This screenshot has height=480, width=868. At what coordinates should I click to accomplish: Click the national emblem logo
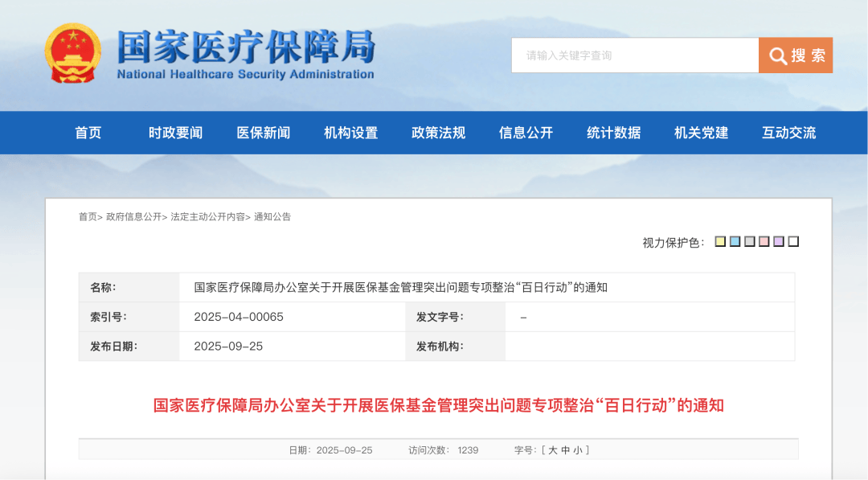(x=72, y=53)
